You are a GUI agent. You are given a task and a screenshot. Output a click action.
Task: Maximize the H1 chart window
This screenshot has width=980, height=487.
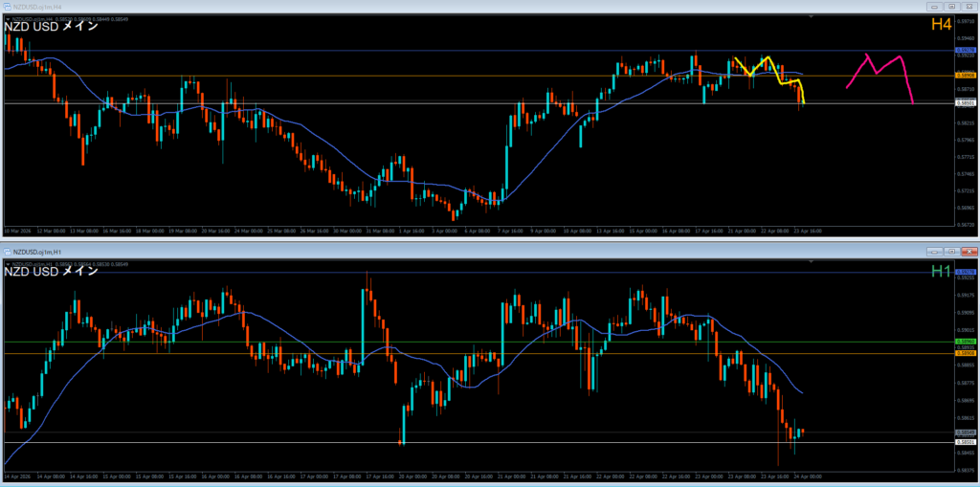click(950, 252)
